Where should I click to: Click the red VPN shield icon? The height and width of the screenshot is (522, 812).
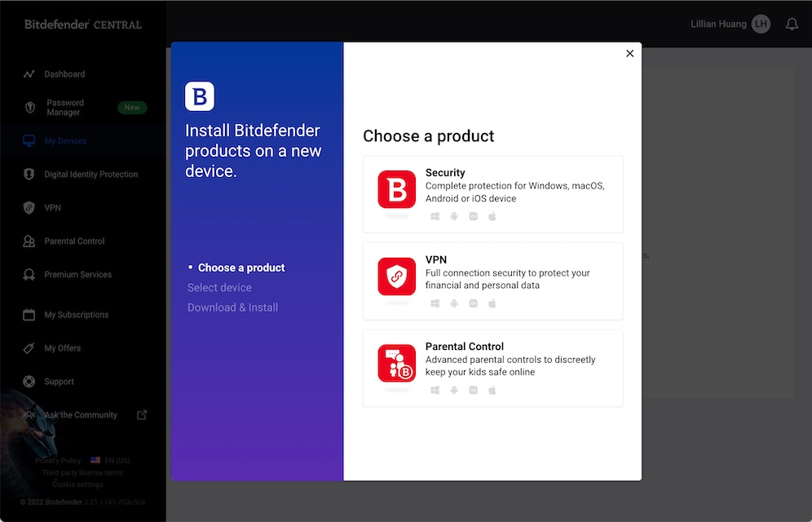397,276
